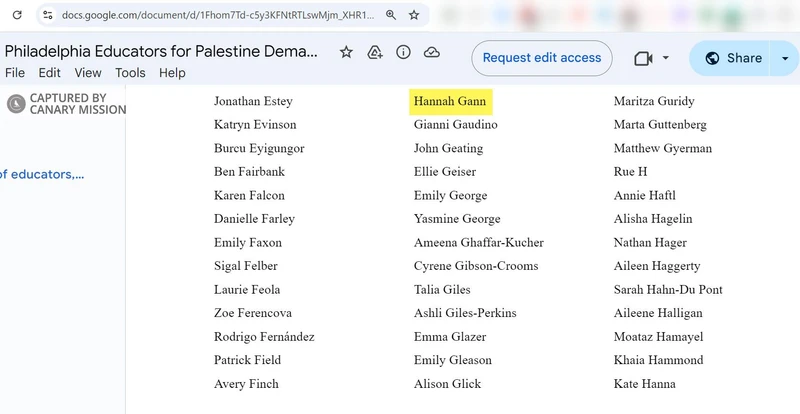Screen dimensions: 800x414
Task: Open the View menu
Action: (x=88, y=73)
